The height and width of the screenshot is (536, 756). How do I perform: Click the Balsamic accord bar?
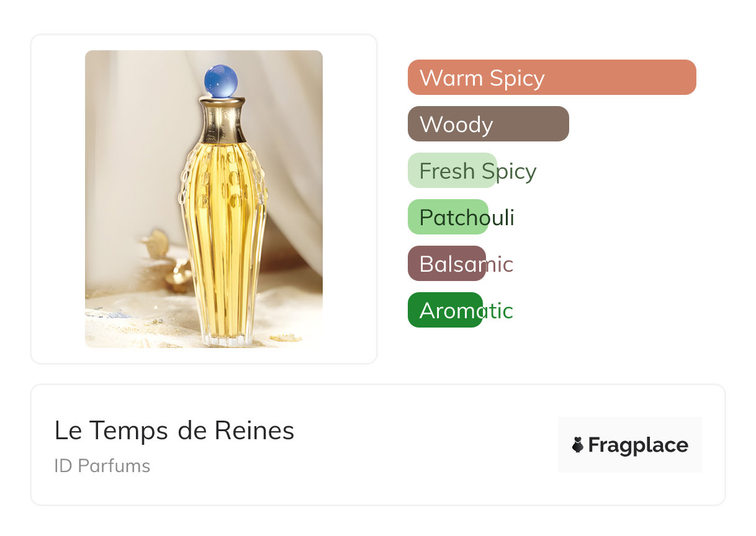click(446, 264)
